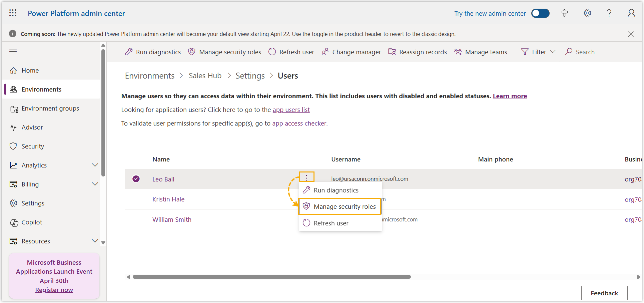
Task: Open Manage teams from the toolbar
Action: tap(481, 52)
